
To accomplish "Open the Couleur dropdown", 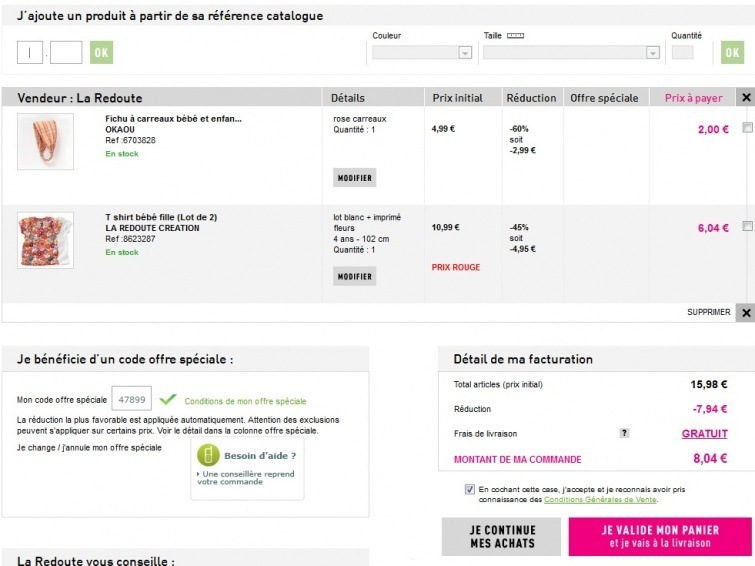I will click(421, 53).
